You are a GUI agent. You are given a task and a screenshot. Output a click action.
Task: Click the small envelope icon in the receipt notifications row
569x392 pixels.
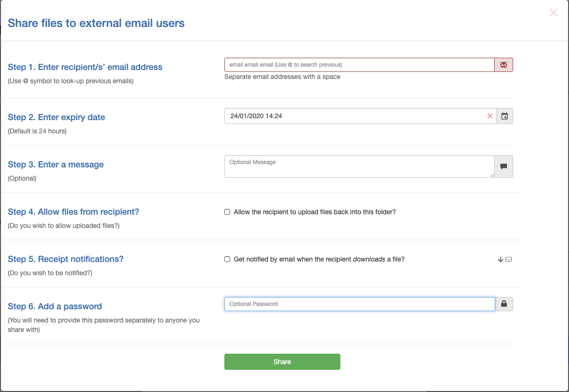pos(508,259)
